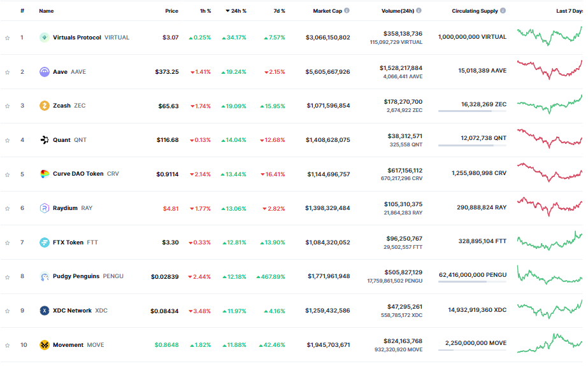The height and width of the screenshot is (366, 588).
Task: Add Curve DAO Token to watchlist star
Action: (7, 174)
